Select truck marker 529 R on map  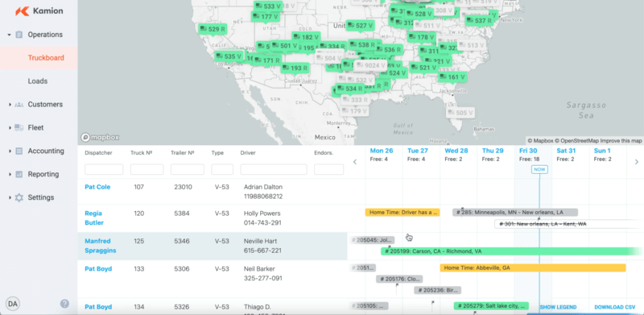pos(213,29)
